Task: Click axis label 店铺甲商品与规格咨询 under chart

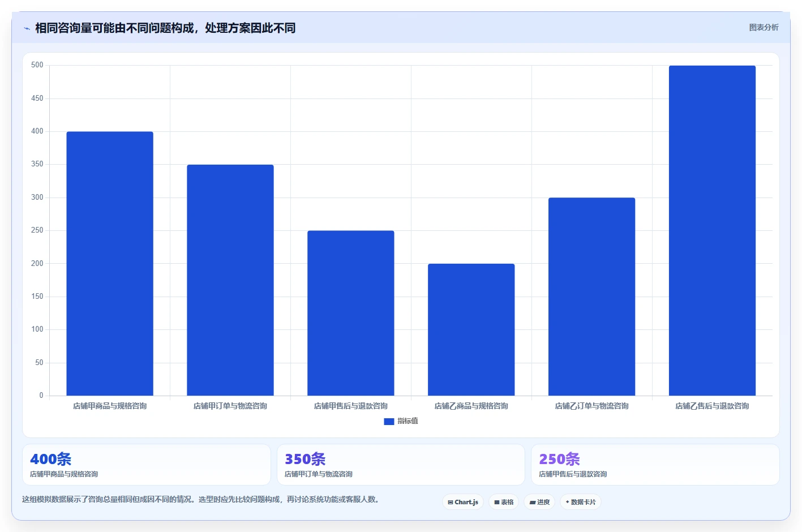Action: 110,406
